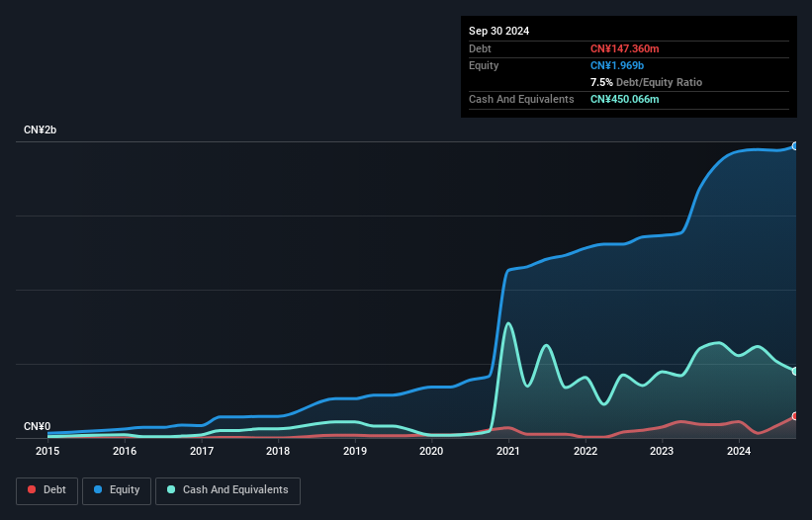Viewport: 812px width, 520px height.
Task: Click the 2018 x-axis label
Action: pyautogui.click(x=278, y=451)
